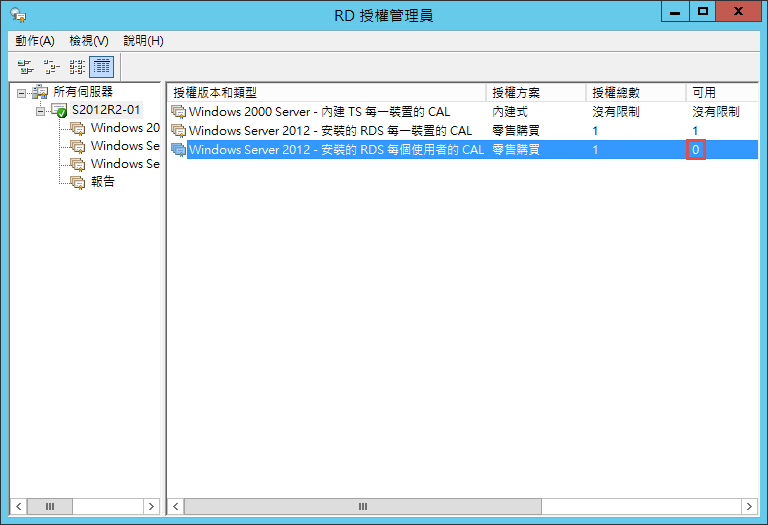Open the 檢視(V) menu
This screenshot has height=525, width=768.
89,41
